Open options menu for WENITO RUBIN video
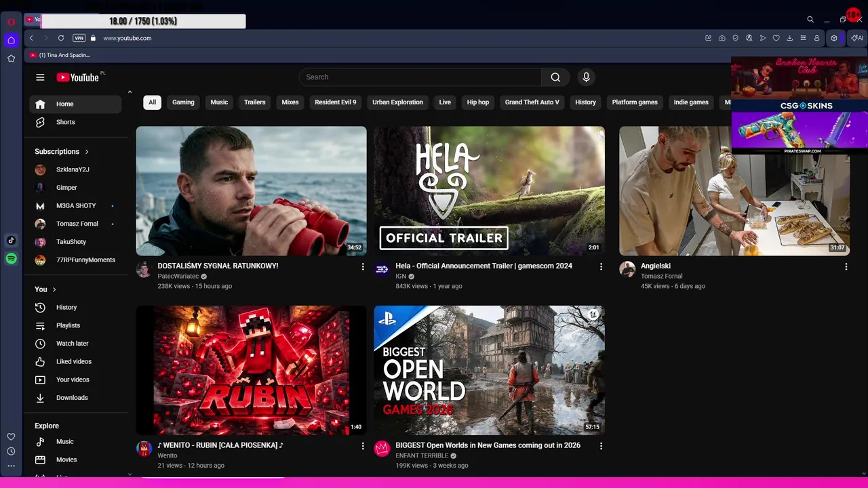Screen dimensions: 868x488 (363, 446)
